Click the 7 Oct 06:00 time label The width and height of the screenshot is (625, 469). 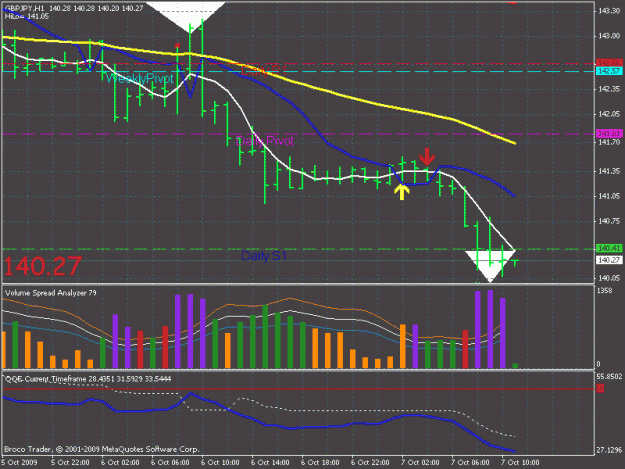point(470,463)
